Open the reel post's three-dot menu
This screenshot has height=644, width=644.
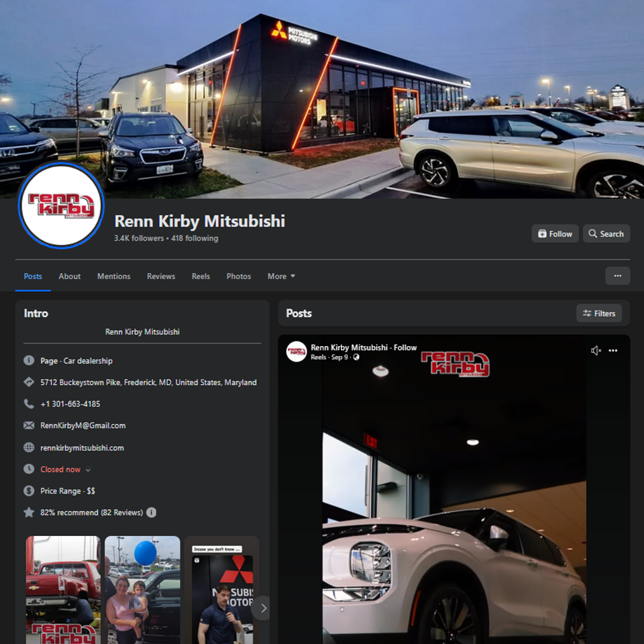(x=612, y=350)
